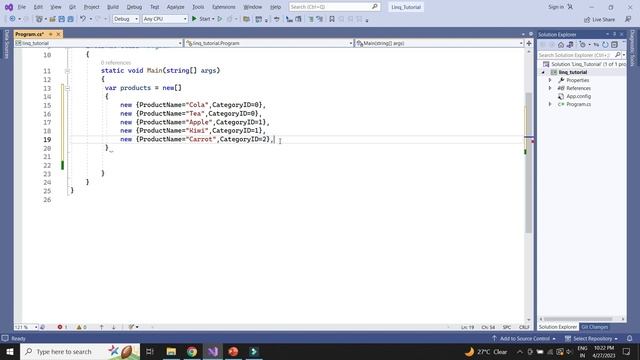Click Select Repository in status bar
640x360 pixels.
pyautogui.click(x=591, y=339)
